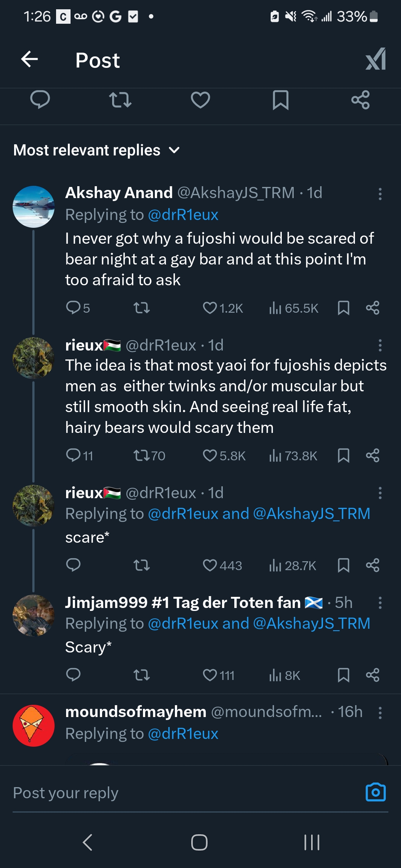Repost rieux's tweet with 70 reposts

[142, 456]
